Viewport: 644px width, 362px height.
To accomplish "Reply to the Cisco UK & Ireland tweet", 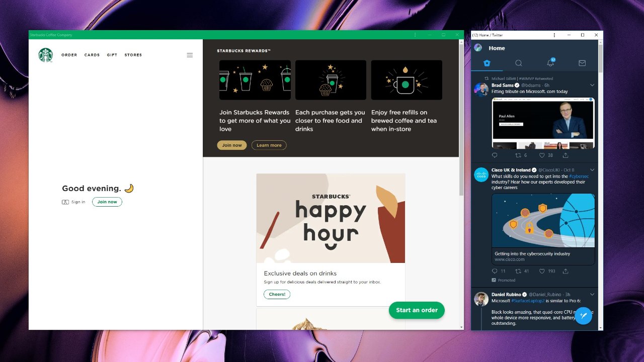I will [x=495, y=271].
